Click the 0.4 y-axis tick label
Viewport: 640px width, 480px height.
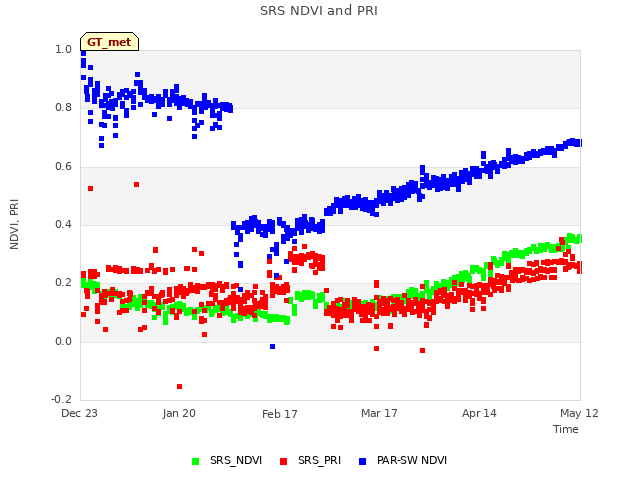[x=63, y=224]
